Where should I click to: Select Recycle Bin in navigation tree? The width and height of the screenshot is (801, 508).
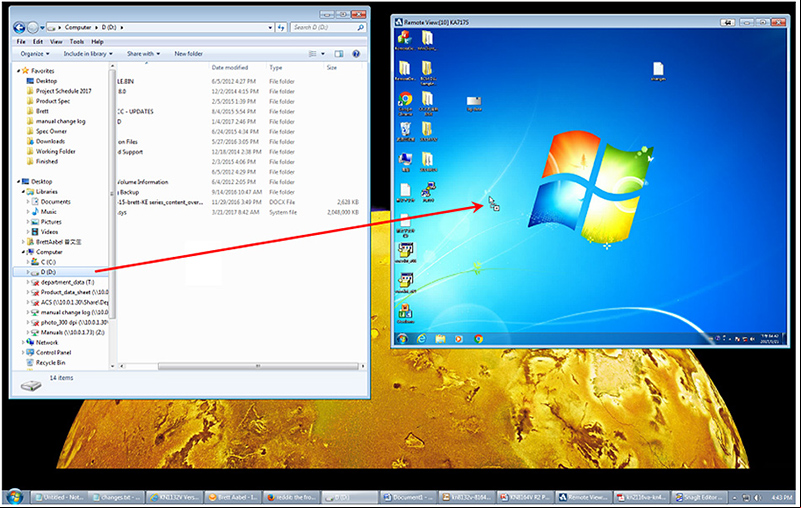click(50, 363)
